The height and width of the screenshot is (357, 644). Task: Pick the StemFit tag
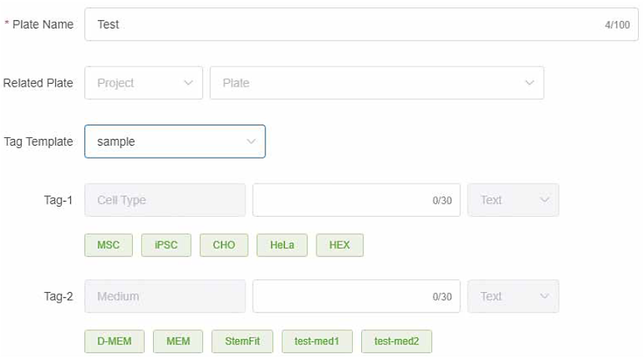pyautogui.click(x=242, y=341)
